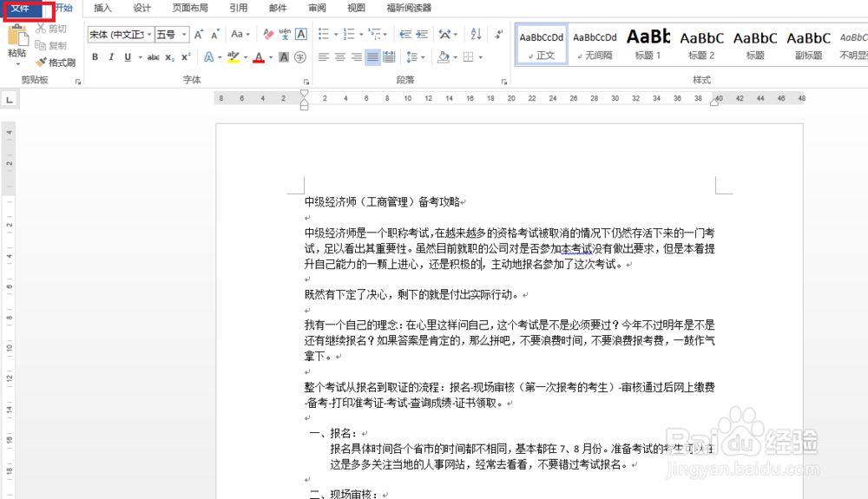Viewport: 868px width, 499px height.
Task: Apply distributed alignment to paragraph
Action: click(x=389, y=57)
